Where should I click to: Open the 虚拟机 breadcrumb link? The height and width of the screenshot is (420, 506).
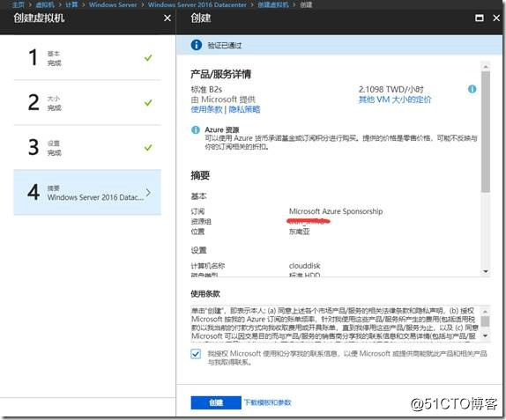(x=45, y=4)
